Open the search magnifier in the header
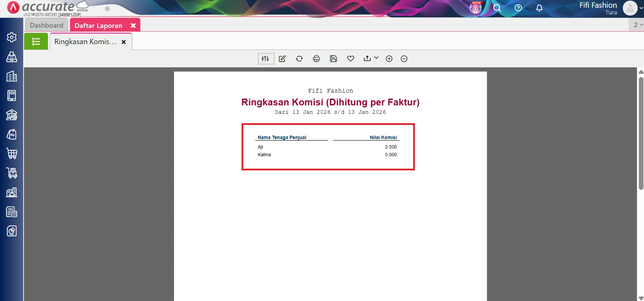This screenshot has height=301, width=644. click(497, 8)
